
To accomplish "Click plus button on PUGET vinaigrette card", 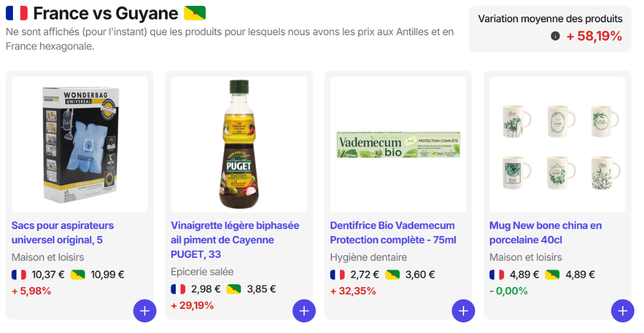I will coord(304,311).
